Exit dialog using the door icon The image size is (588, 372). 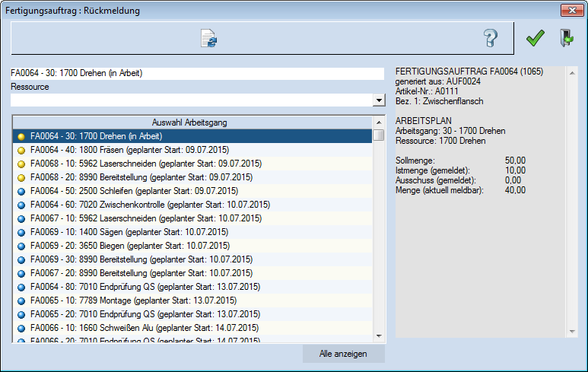(567, 39)
